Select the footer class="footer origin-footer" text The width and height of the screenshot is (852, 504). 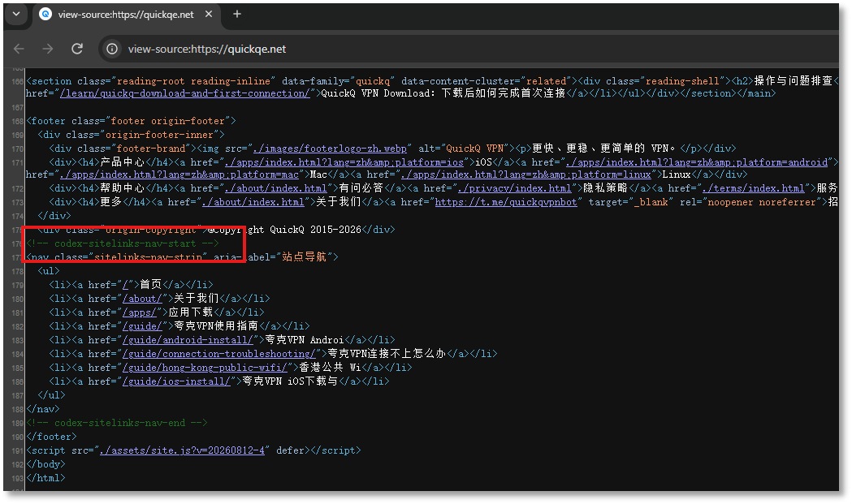coord(131,121)
